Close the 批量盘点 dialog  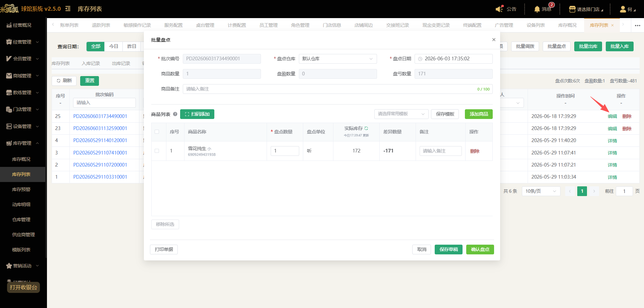click(494, 40)
